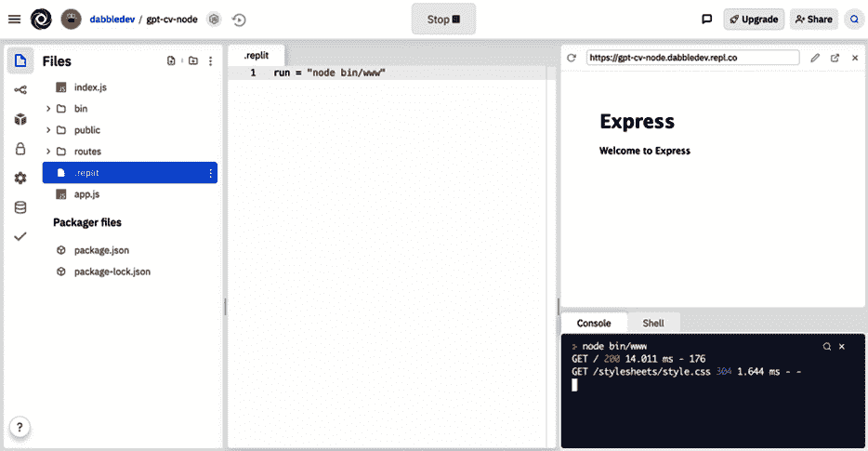Viewport: 868px width, 451px height.
Task: Open the Version control sidebar icon
Action: coord(20,90)
